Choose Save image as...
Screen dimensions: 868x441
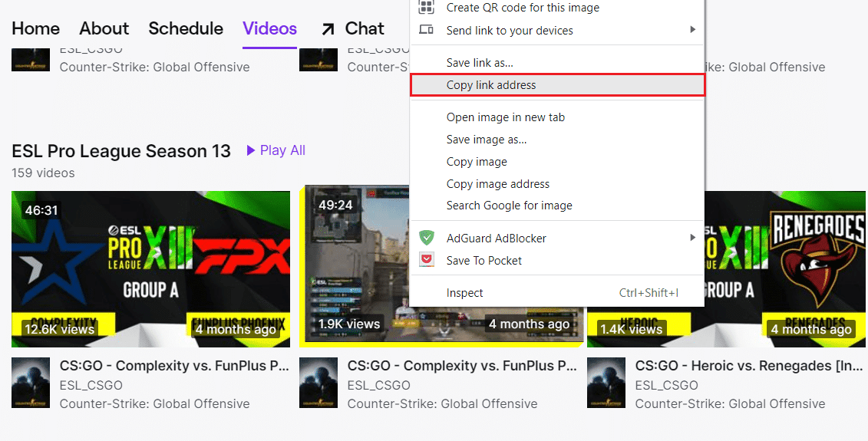point(557,140)
